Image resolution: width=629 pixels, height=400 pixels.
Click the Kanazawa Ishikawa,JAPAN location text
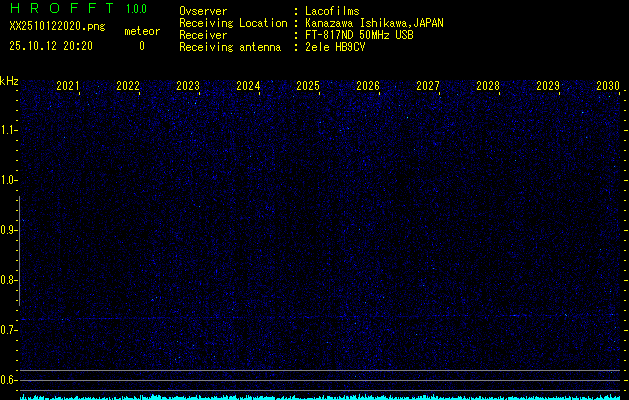pyautogui.click(x=374, y=23)
